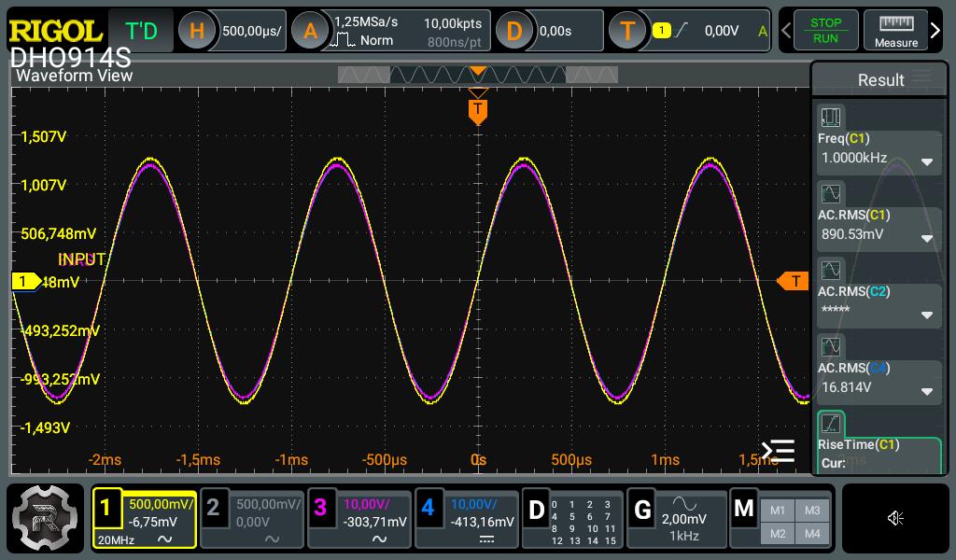Click the waveform memory overview bar
Screen dimensions: 956x560
[477, 75]
